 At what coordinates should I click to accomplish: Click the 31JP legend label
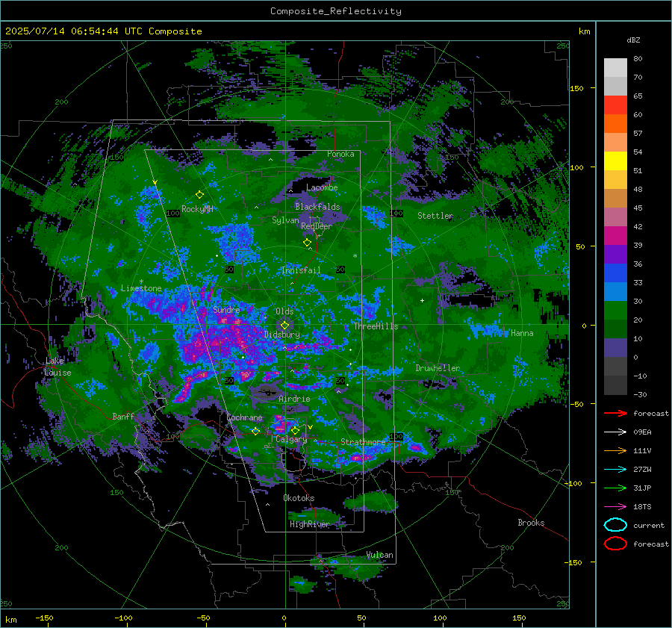(642, 488)
